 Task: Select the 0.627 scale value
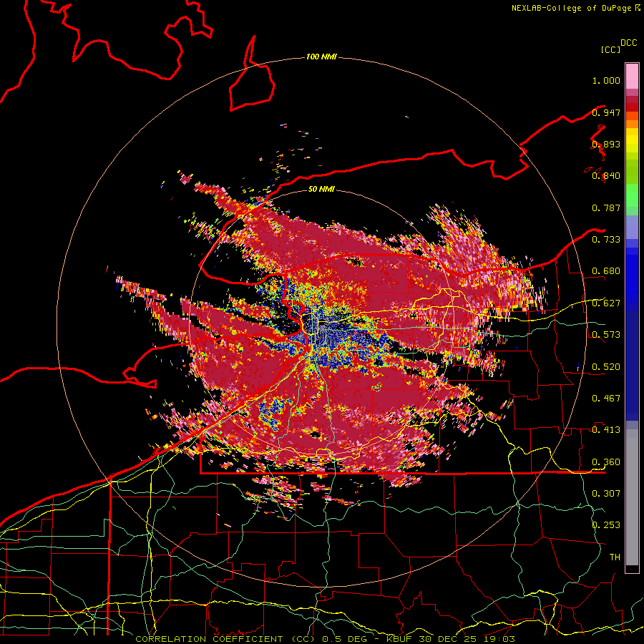pyautogui.click(x=606, y=303)
